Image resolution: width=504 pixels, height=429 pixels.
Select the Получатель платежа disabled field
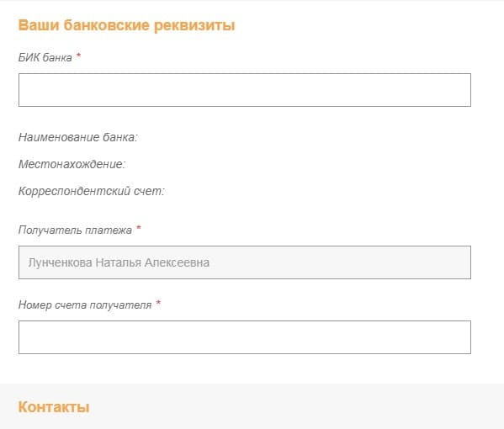(245, 262)
